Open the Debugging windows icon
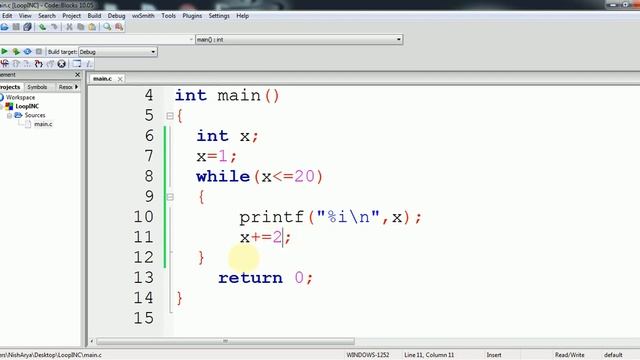Image resolution: width=640 pixels, height=360 pixels. coord(77,64)
